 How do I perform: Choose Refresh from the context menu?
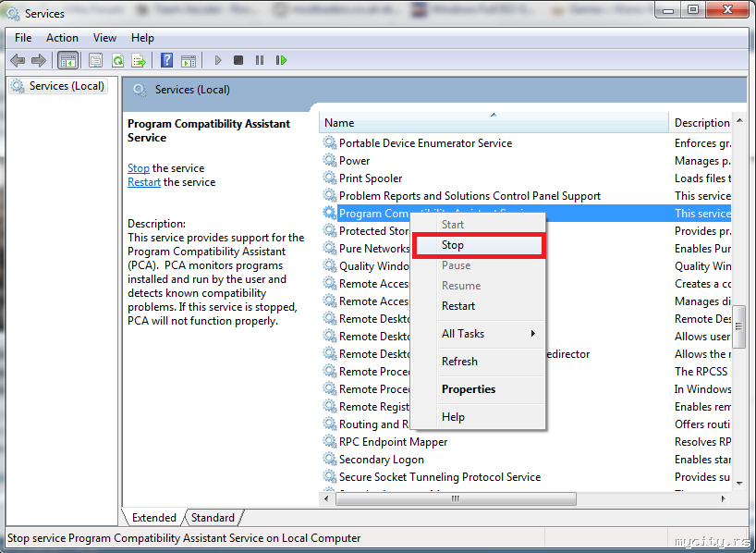pos(480,362)
